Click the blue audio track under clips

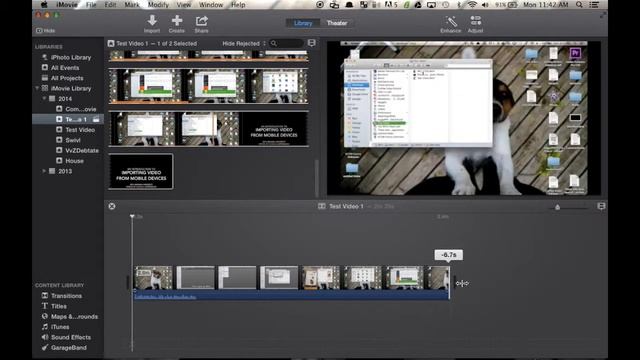[x=291, y=296]
